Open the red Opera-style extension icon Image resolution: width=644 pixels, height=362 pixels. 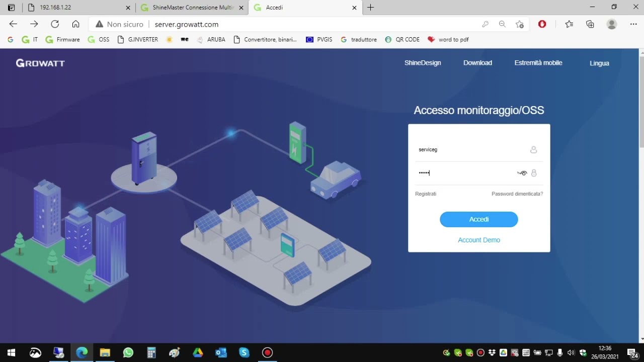[x=542, y=24]
